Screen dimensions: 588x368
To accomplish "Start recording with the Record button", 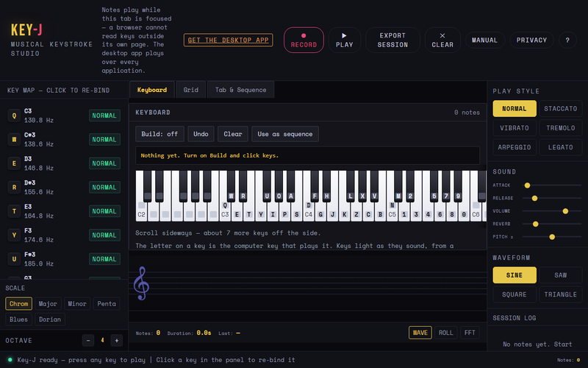I will coord(304,40).
